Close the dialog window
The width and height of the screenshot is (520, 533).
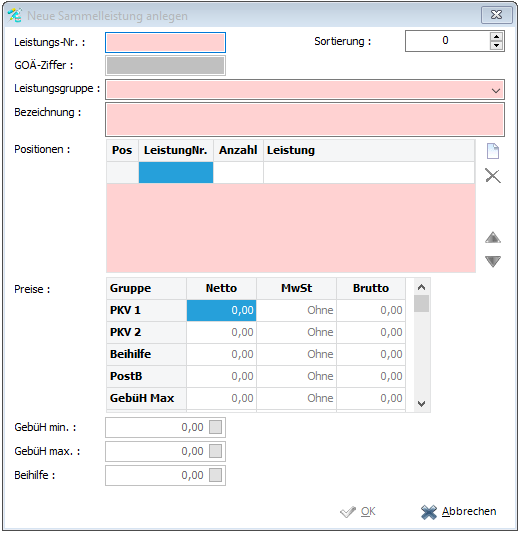pos(497,15)
